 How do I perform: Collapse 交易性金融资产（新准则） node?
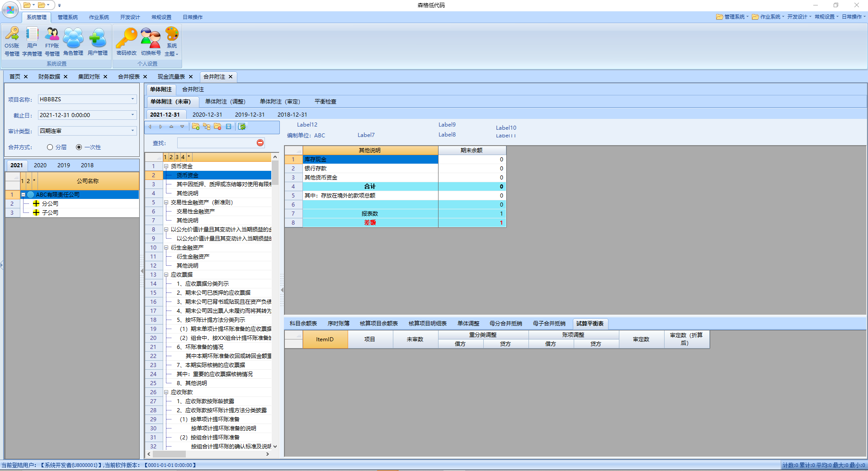point(166,203)
